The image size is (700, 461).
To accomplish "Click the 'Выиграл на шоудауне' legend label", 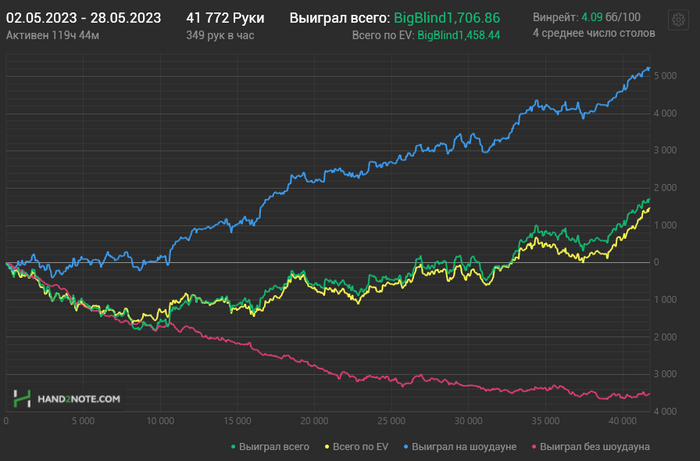I will pos(464,447).
